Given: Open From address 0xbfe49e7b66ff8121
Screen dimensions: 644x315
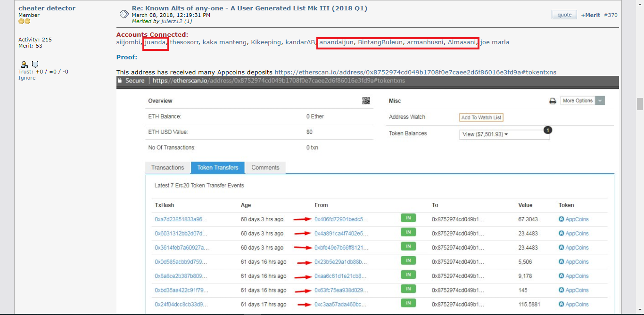Looking at the screenshot, I should 341,248.
